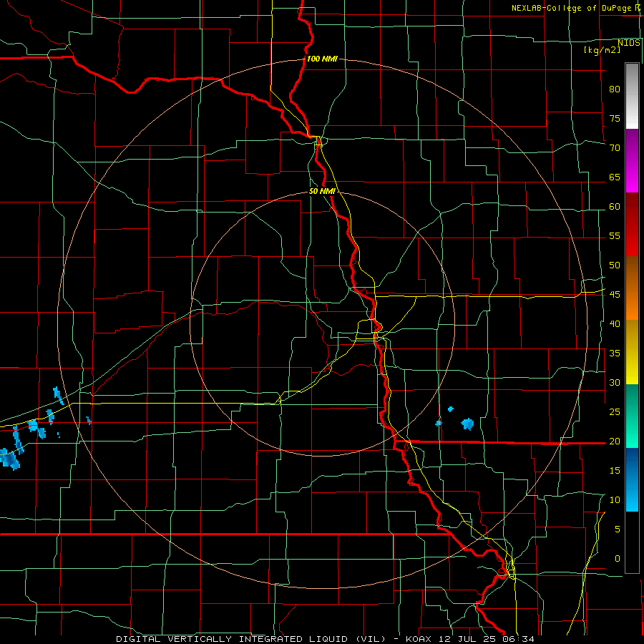Image resolution: width=644 pixels, height=644 pixels.
Task: Pick the yellow segment of the color scale
Action: coord(632,352)
